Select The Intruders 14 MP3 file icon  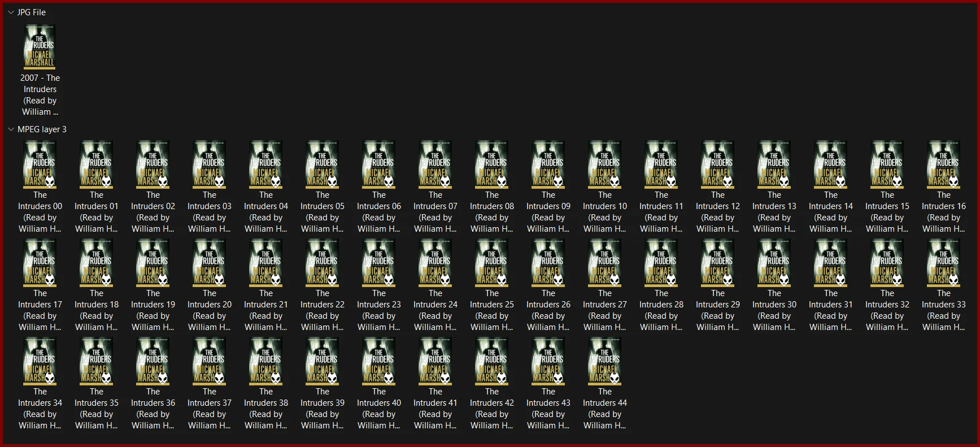[831, 164]
